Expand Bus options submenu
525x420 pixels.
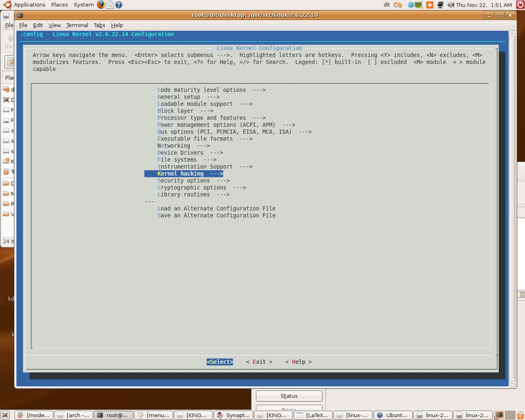(x=234, y=132)
